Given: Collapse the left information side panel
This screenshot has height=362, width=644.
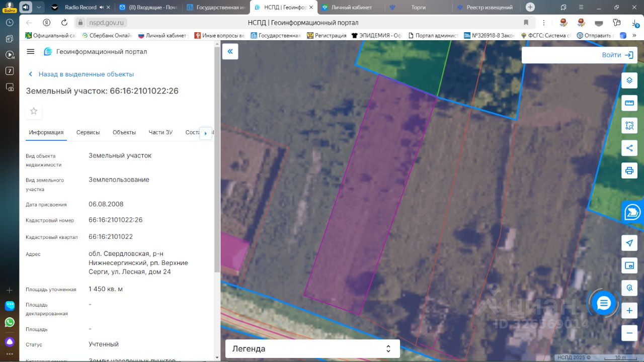Looking at the screenshot, I should (230, 51).
